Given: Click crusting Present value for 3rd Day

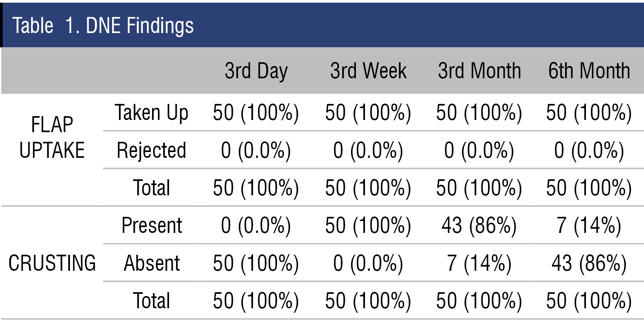Looking at the screenshot, I should pyautogui.click(x=256, y=225).
